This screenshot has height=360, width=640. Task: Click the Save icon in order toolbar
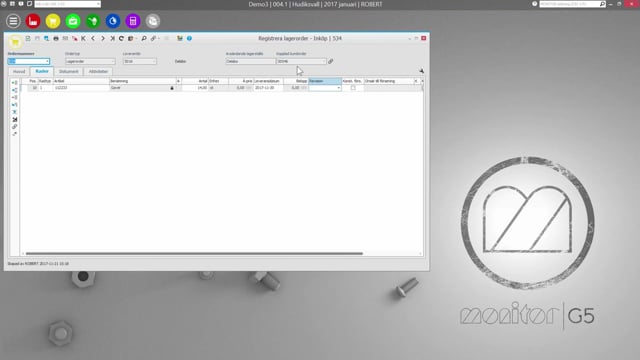click(x=37, y=38)
